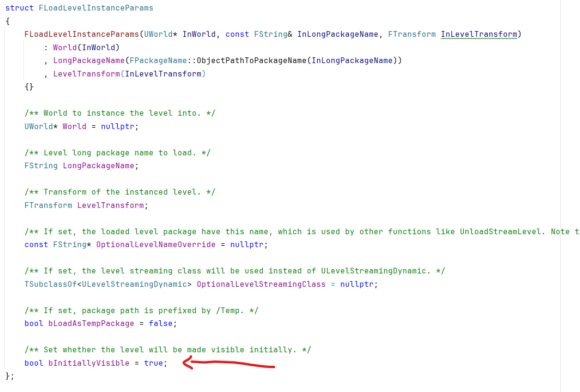Viewport: 580px width, 392px height.
Task: Click the OptionalLevelStreamingClass member name
Action: click(x=261, y=284)
